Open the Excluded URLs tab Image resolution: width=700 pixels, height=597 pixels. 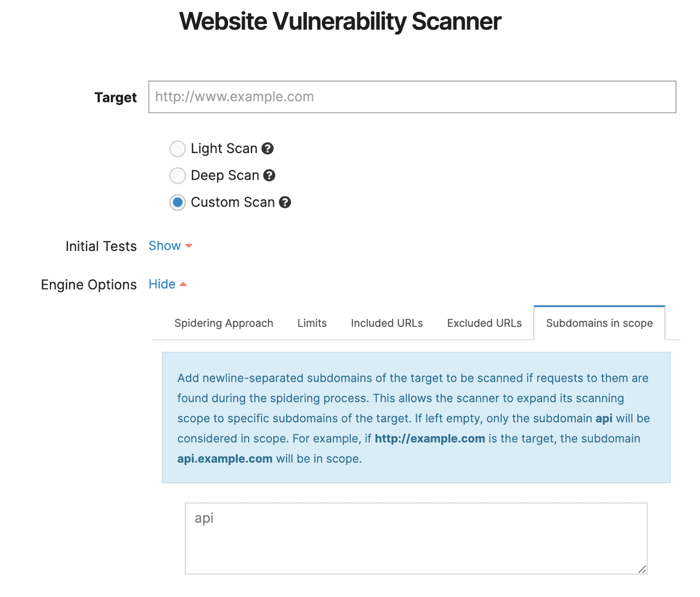(484, 323)
